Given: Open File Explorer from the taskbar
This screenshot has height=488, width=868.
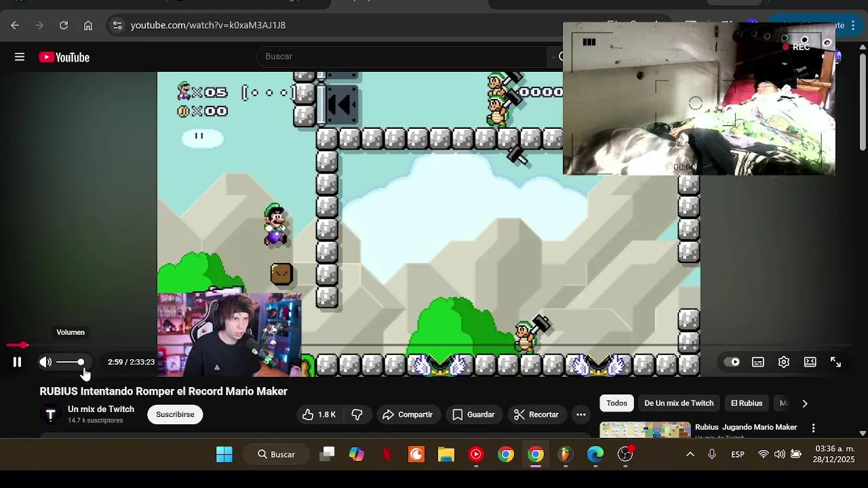Looking at the screenshot, I should 446,454.
